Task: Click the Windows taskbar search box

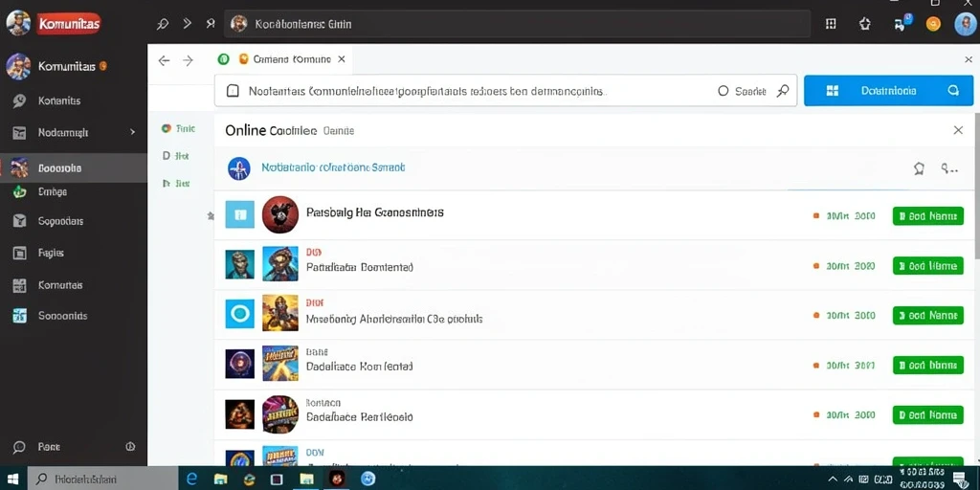Action: tap(103, 479)
